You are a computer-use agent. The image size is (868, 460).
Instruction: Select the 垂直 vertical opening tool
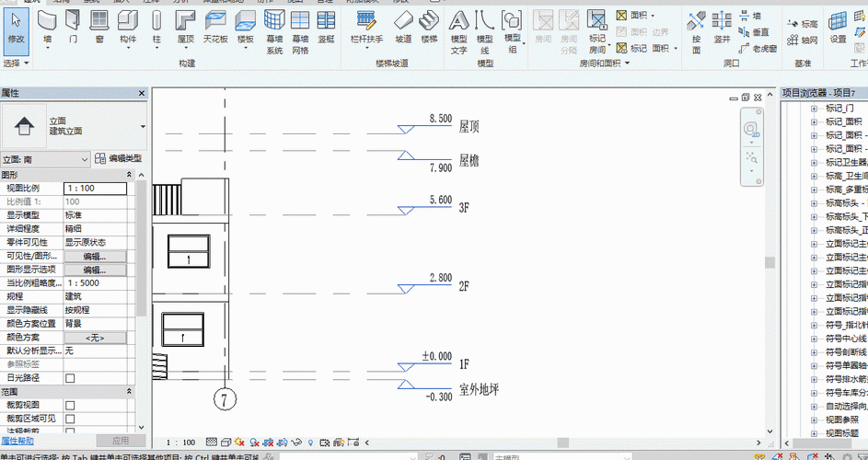[754, 32]
